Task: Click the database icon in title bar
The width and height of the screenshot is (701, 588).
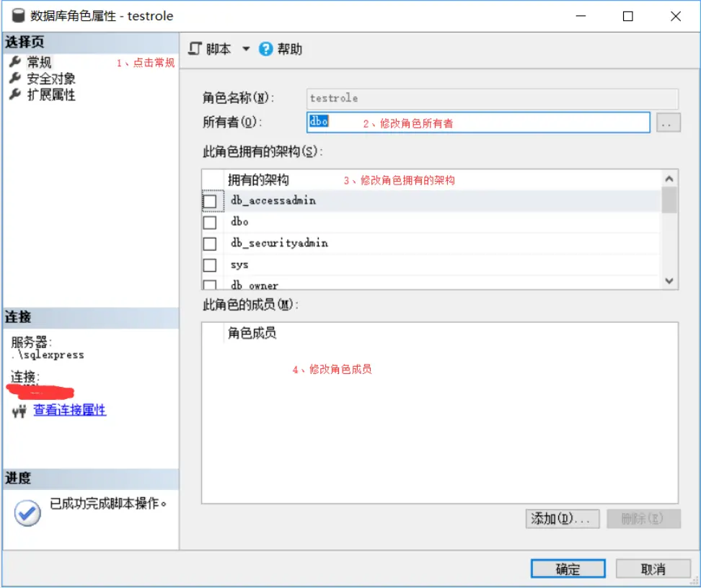Action: [x=18, y=16]
